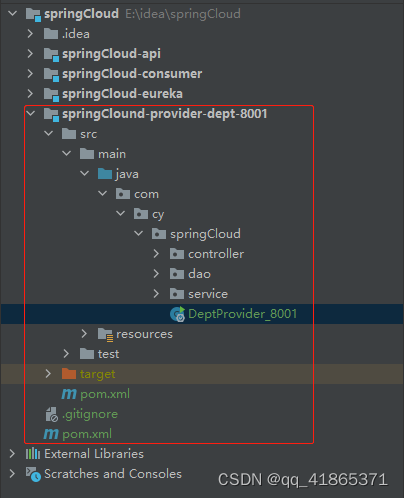404x498 pixels.
Task: Click the test folder icon
Action: point(87,354)
